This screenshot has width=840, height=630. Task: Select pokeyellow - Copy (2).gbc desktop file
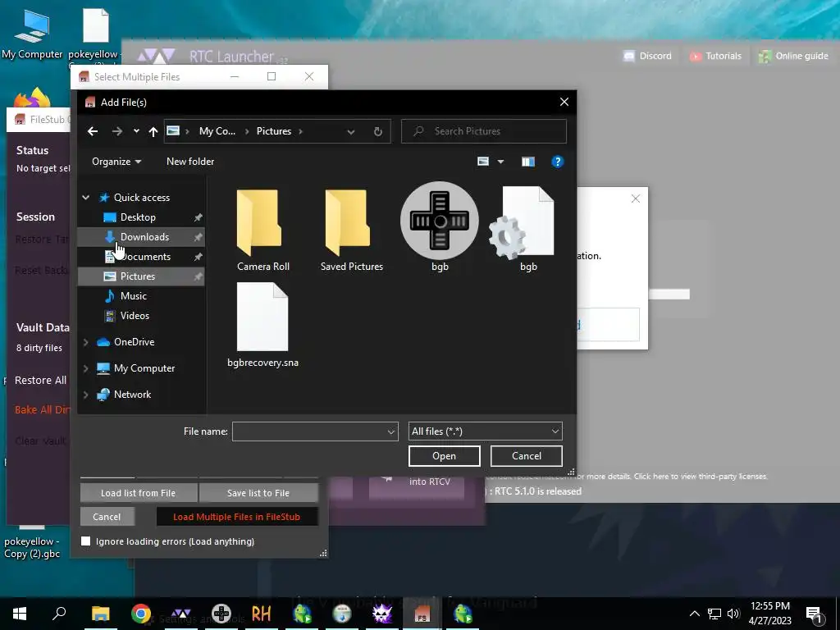click(32, 541)
